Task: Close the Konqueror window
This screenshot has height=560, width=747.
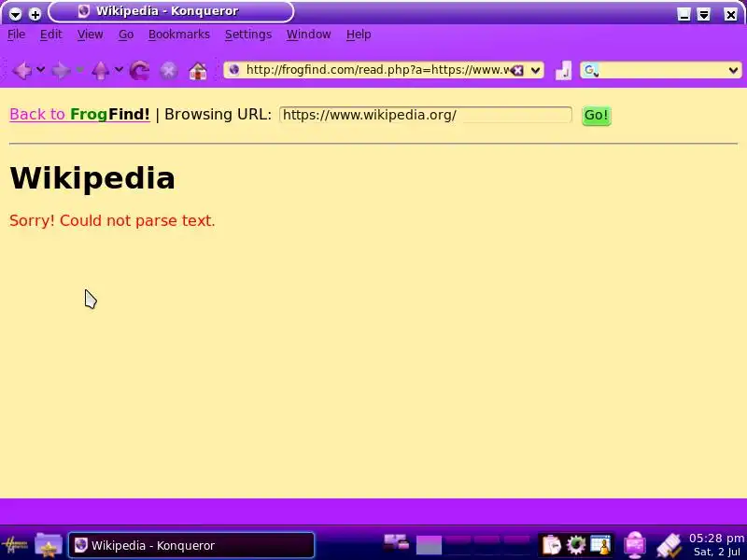Action: [730, 15]
